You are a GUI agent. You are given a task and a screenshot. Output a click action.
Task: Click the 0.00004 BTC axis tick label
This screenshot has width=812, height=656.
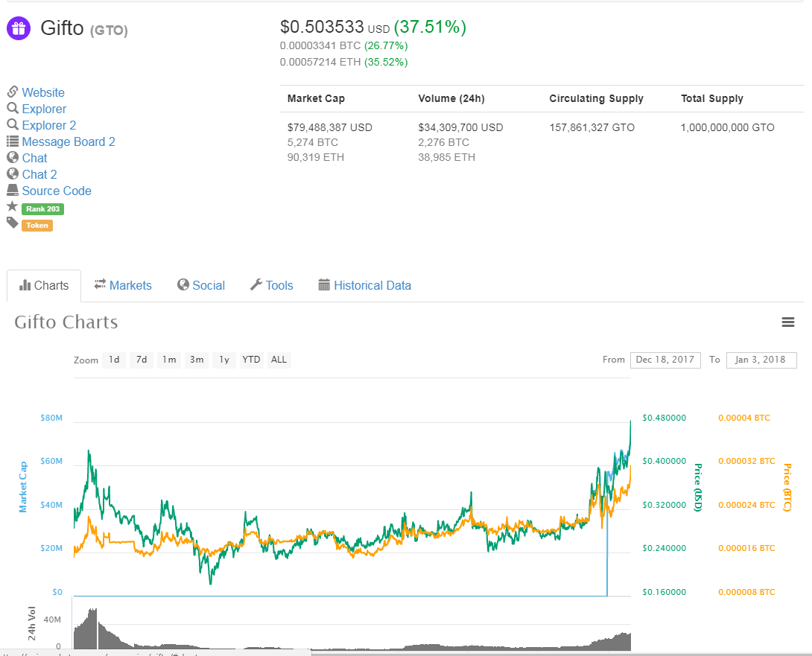click(744, 418)
